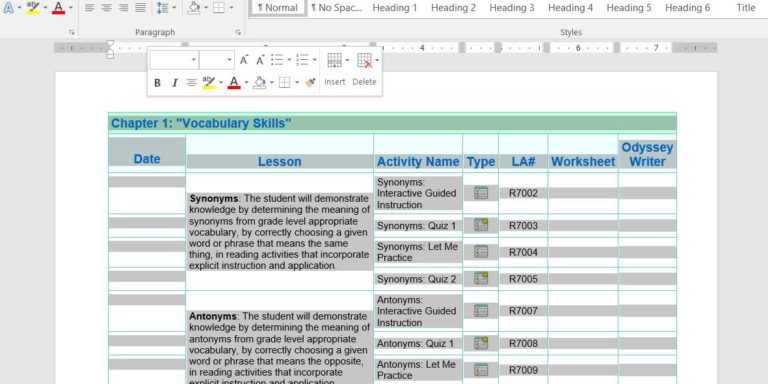Image resolution: width=768 pixels, height=384 pixels.
Task: Click the Grow Font icon in the mini toolbar
Action: 244,60
